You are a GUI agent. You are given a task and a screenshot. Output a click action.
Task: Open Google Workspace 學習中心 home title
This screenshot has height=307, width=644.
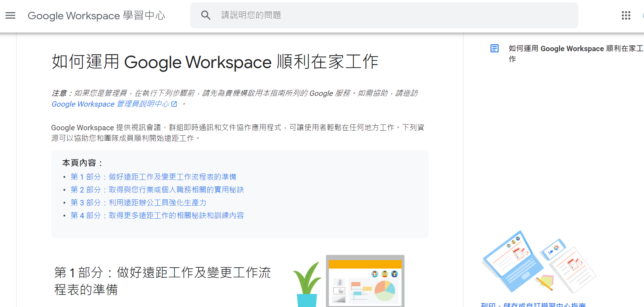pos(96,15)
